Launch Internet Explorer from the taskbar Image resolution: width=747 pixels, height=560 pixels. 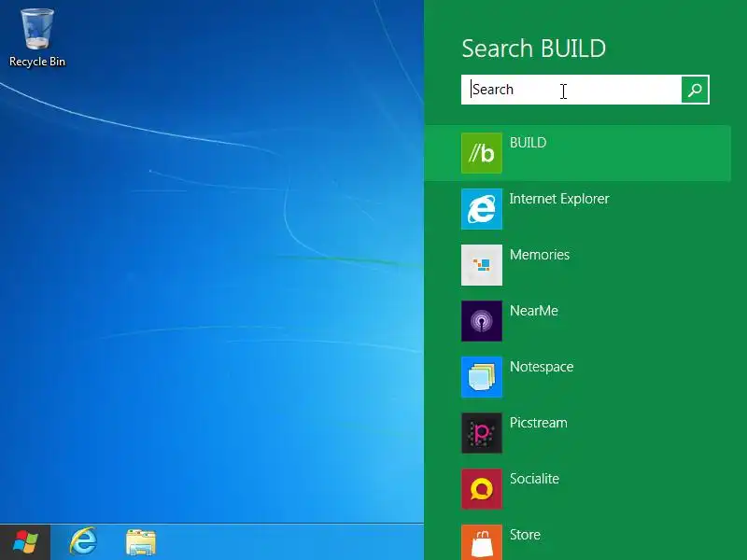point(83,541)
